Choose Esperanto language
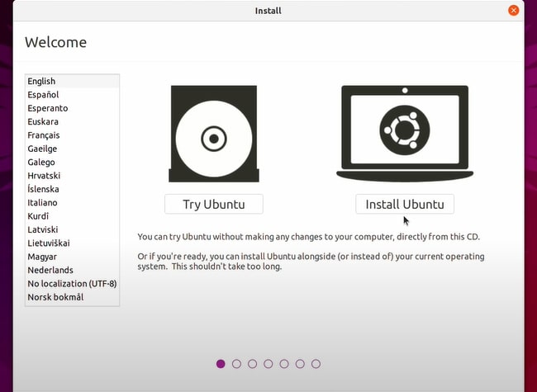The height and width of the screenshot is (392, 537). [72, 108]
